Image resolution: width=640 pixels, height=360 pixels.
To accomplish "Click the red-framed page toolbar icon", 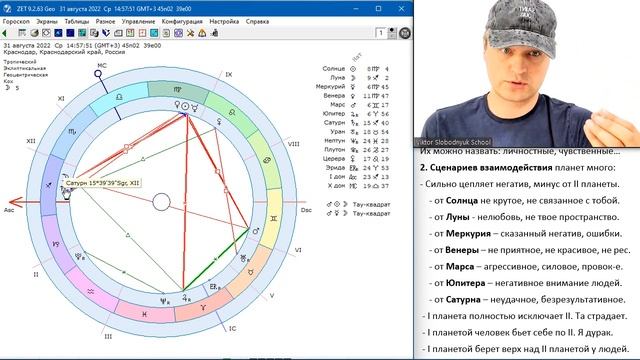I will 142,33.
